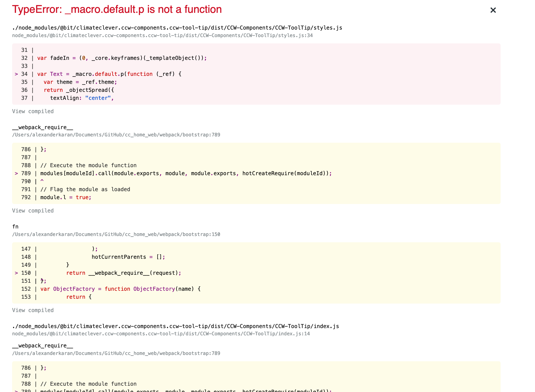Click the ./node_modules styles.js frame title
Screen dimensions: 535x392
point(177,28)
